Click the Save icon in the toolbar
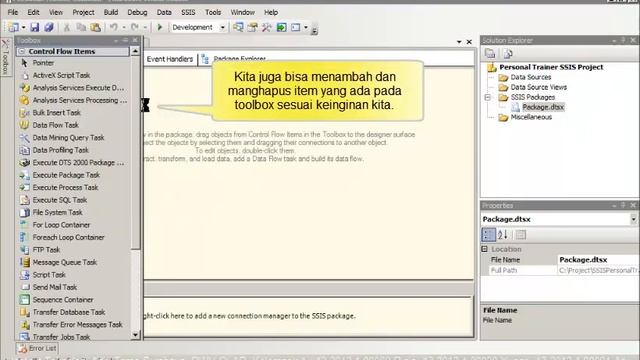Viewport: 640px width, 360px height. [x=35, y=27]
